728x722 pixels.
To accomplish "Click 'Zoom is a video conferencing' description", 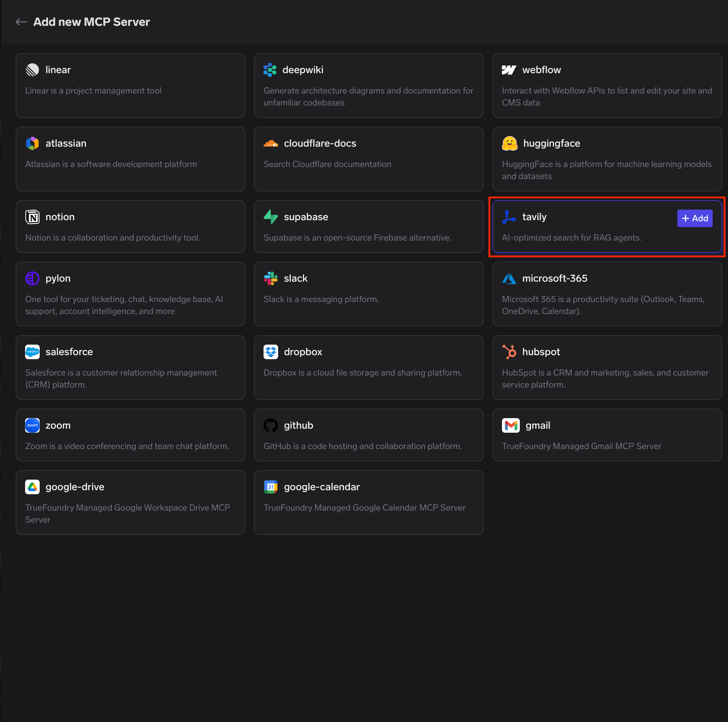I will (127, 446).
